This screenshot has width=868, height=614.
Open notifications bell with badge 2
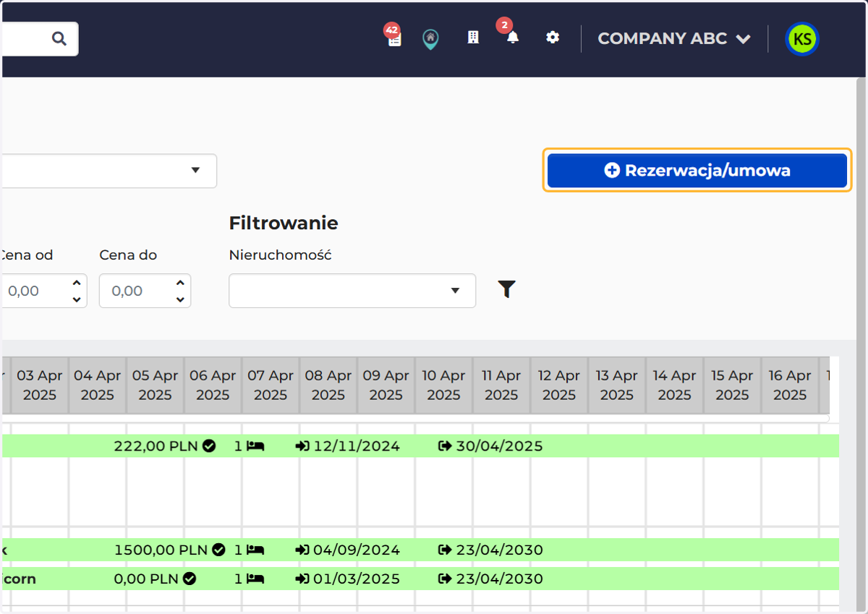point(512,38)
